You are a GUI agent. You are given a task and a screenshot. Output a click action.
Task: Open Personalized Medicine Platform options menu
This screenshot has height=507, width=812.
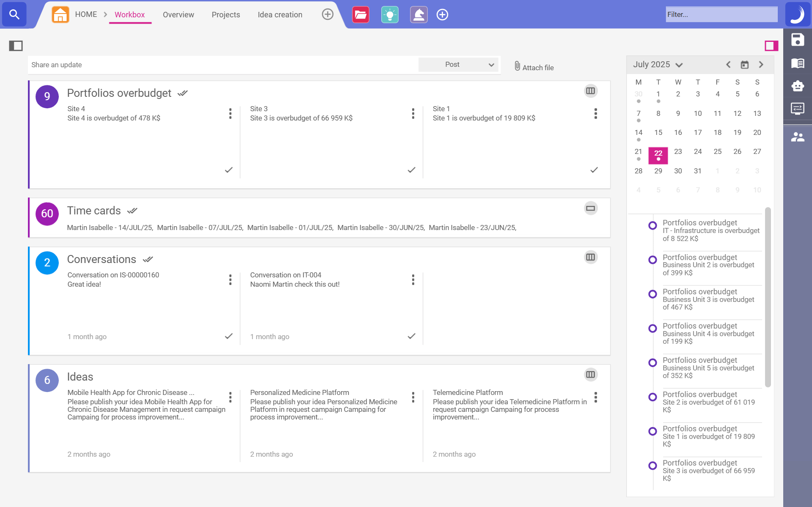pos(413,397)
